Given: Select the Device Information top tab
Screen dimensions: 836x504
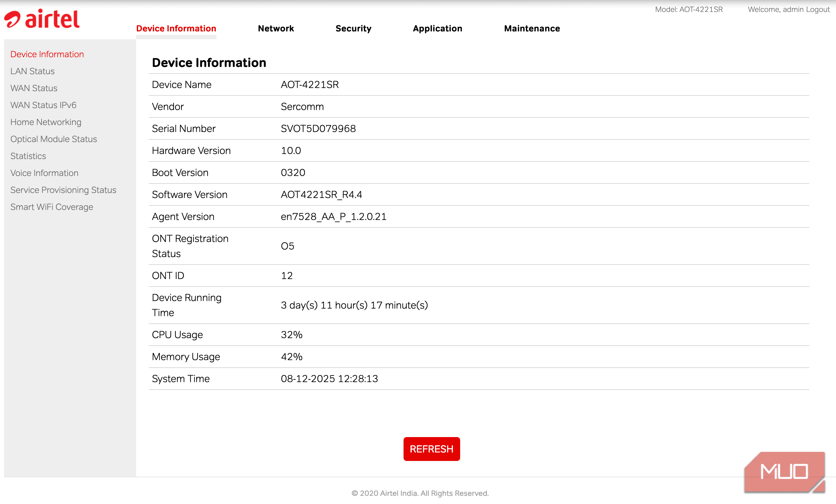Looking at the screenshot, I should click(176, 29).
